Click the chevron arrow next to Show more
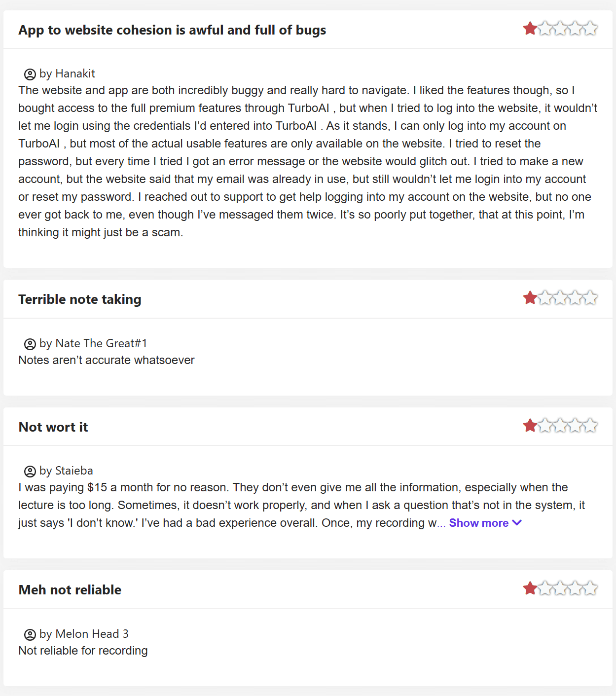The height and width of the screenshot is (696, 616). (517, 523)
